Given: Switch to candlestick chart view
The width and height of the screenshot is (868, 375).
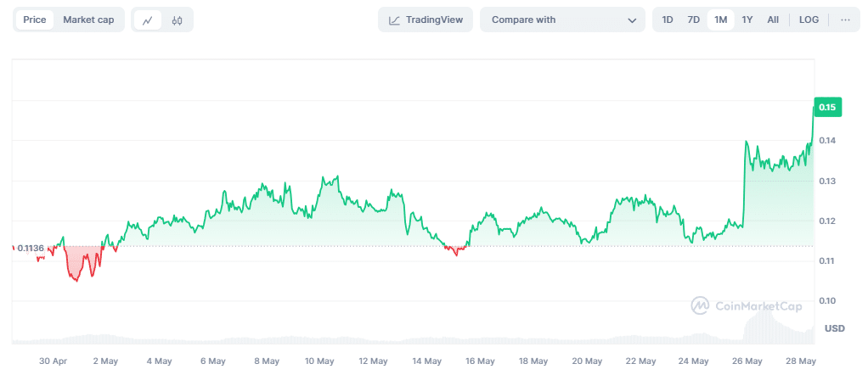Looking at the screenshot, I should click(x=177, y=20).
